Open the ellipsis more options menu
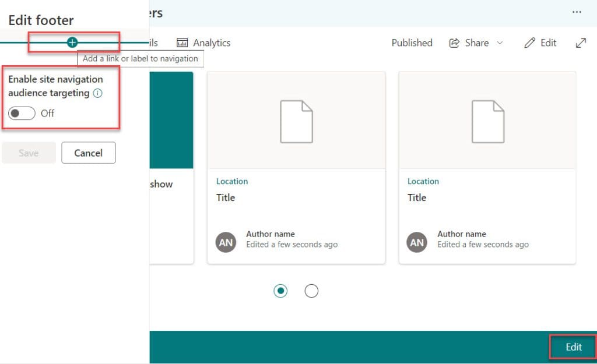597x364 pixels. (x=577, y=12)
